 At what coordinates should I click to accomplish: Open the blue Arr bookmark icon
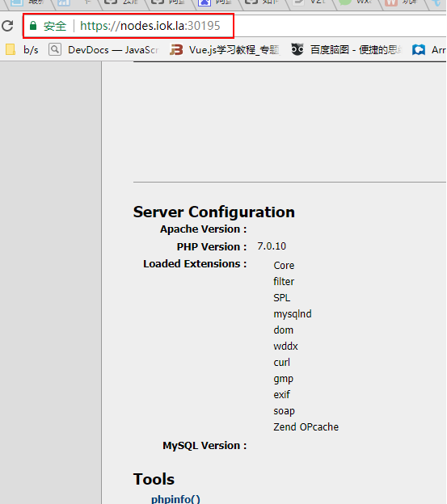point(419,50)
